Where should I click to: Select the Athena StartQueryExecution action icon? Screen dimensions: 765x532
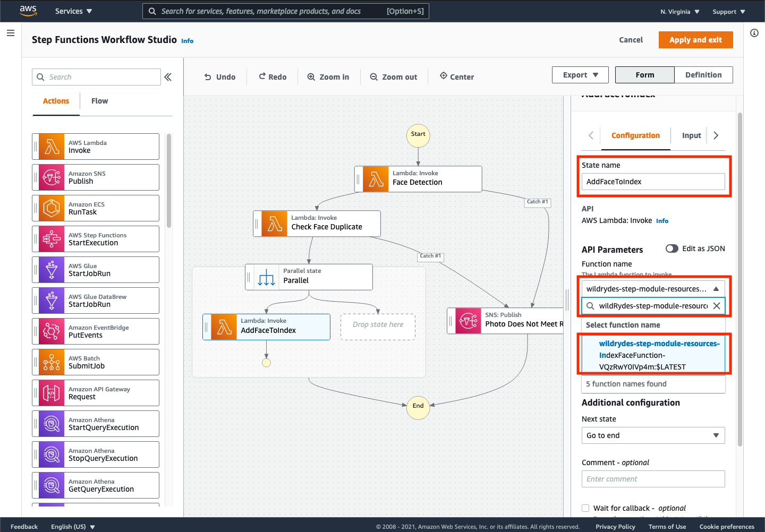52,424
